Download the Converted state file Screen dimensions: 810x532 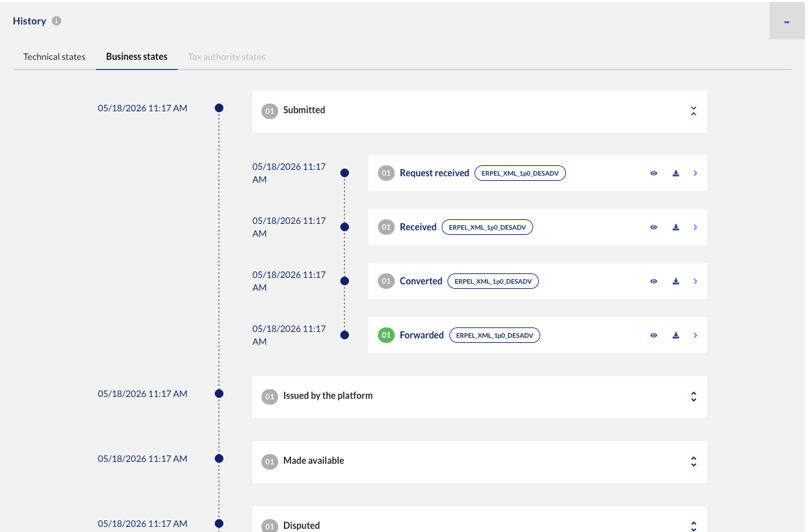pos(675,281)
